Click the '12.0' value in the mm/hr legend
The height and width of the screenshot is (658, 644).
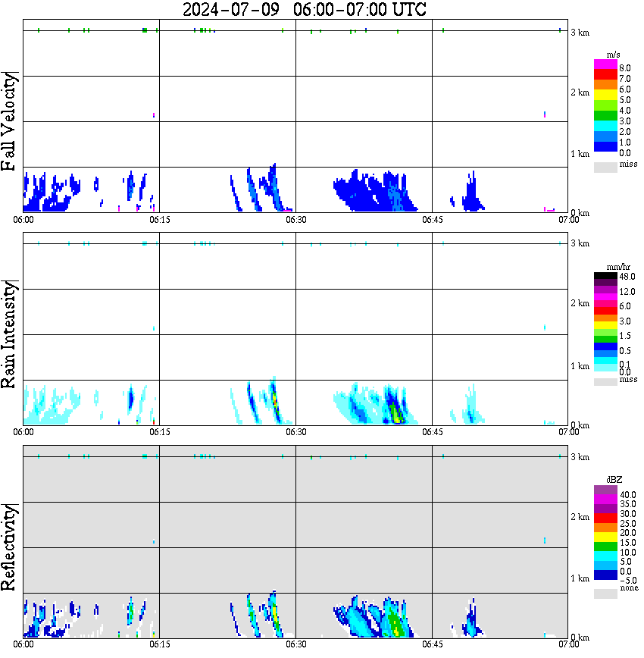pyautogui.click(x=627, y=291)
